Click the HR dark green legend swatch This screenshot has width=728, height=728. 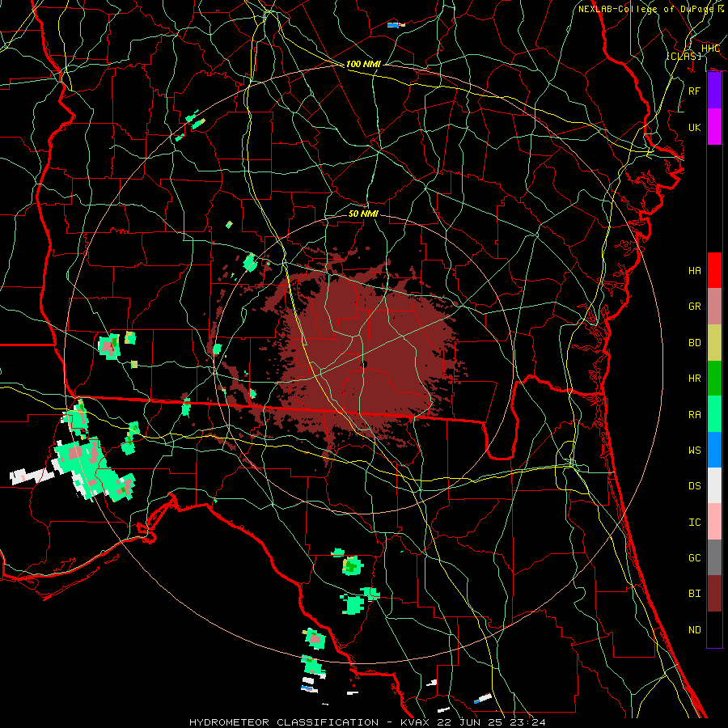[714, 378]
